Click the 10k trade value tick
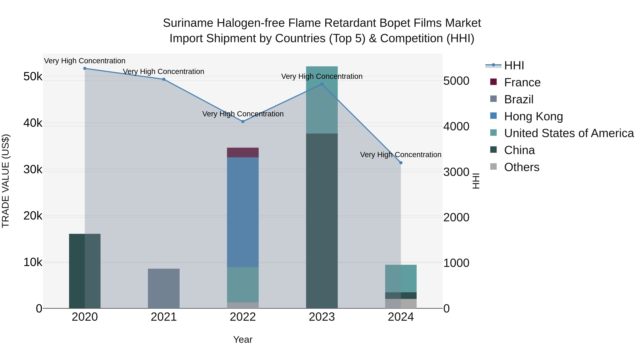This screenshot has height=362, width=644. point(33,262)
